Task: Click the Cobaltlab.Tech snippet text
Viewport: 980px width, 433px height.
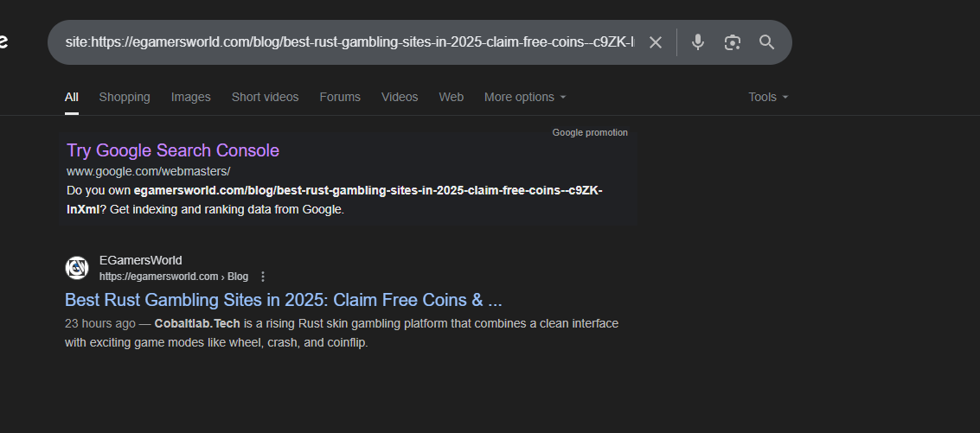Action: (197, 323)
